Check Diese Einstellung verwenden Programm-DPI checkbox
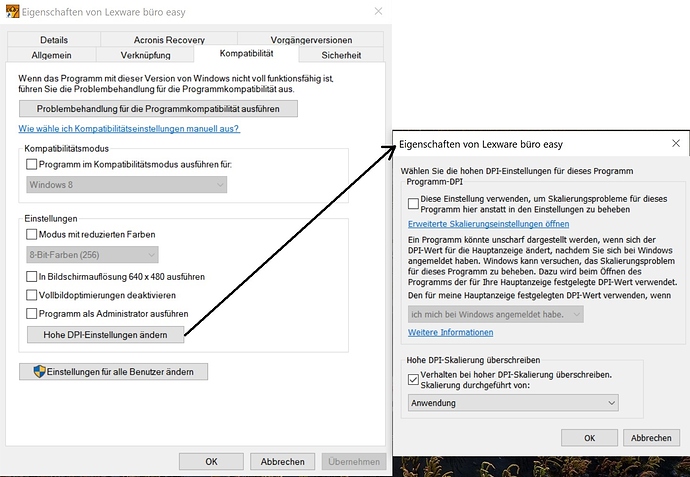The image size is (690, 477). point(413,204)
